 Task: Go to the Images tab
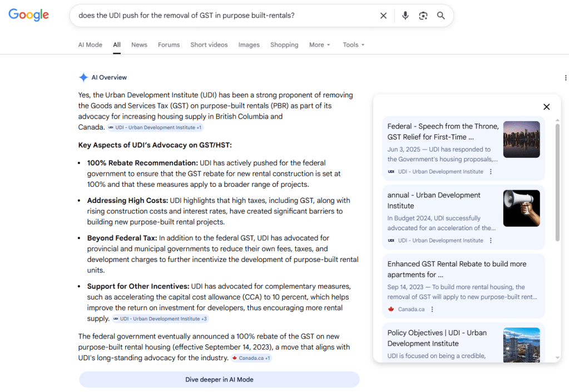click(x=249, y=45)
